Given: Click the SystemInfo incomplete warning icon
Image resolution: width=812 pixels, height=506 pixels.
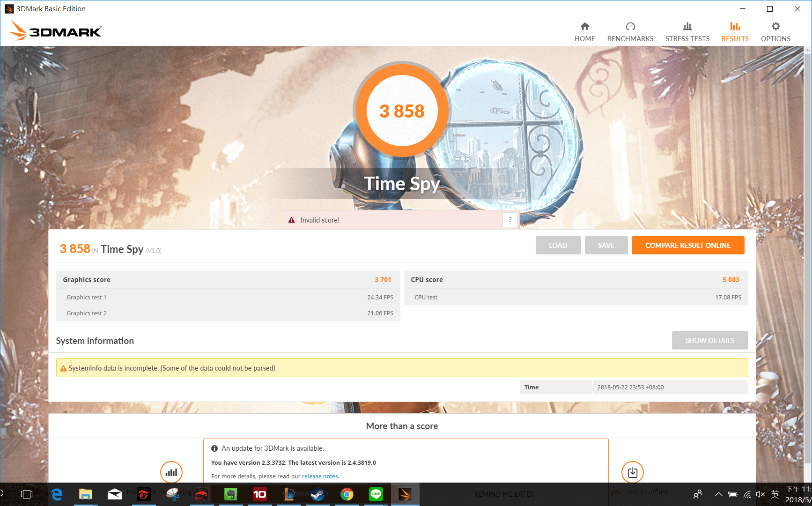Looking at the screenshot, I should click(63, 368).
